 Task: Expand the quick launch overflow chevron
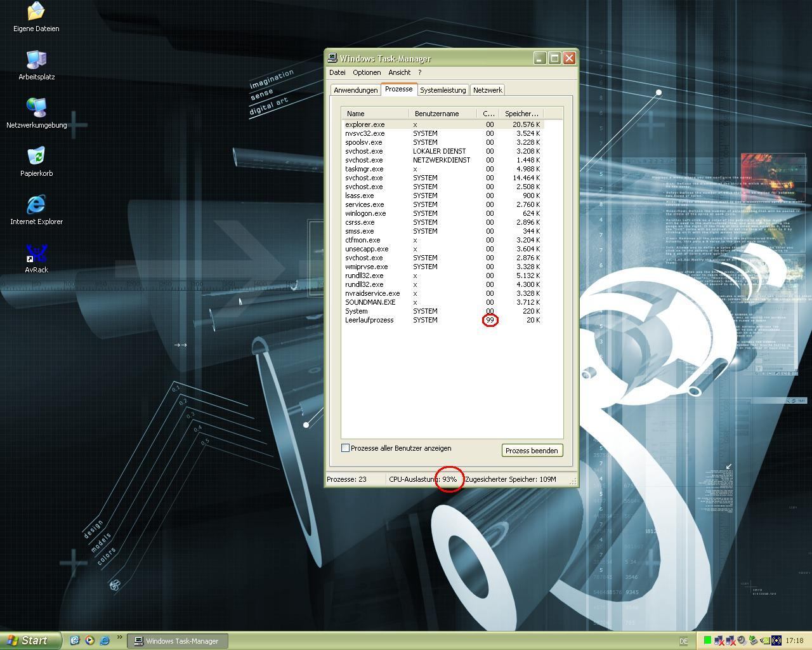click(x=119, y=639)
